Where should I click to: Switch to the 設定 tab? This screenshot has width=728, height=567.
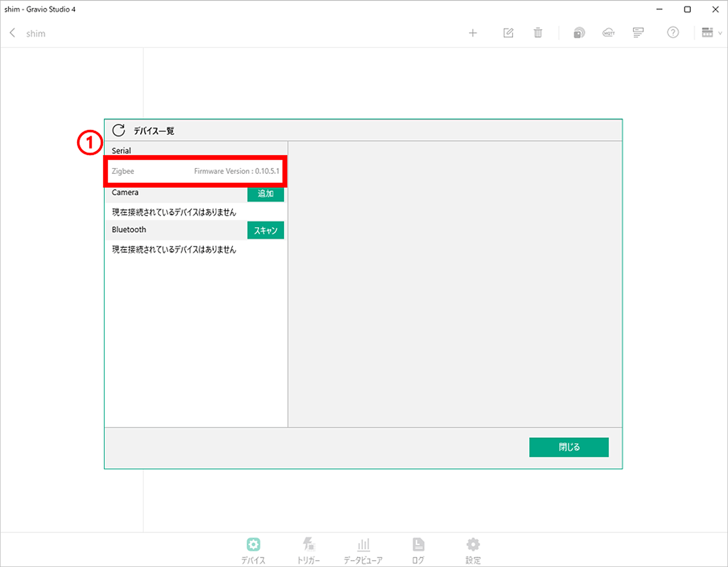(x=473, y=550)
